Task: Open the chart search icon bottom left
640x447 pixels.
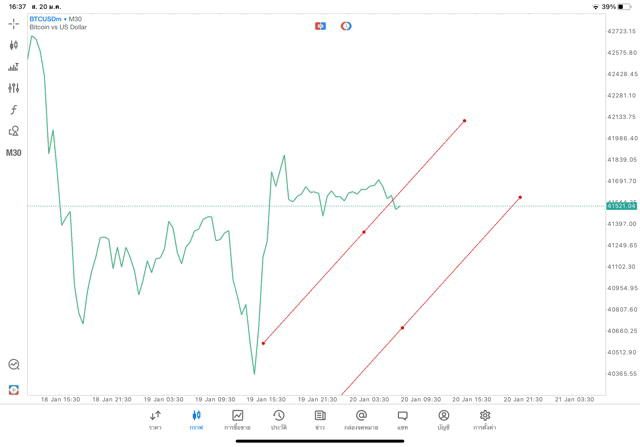Action: (14, 365)
